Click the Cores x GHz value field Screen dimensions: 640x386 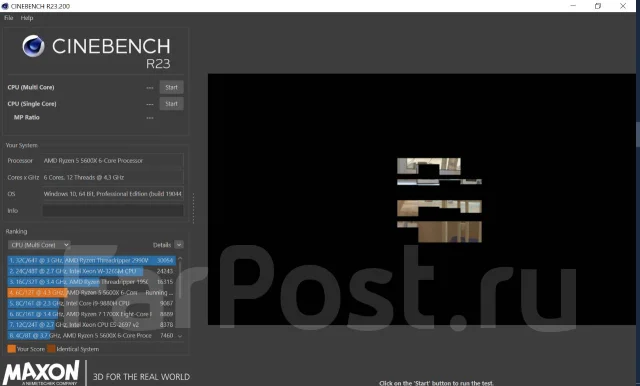coord(113,177)
